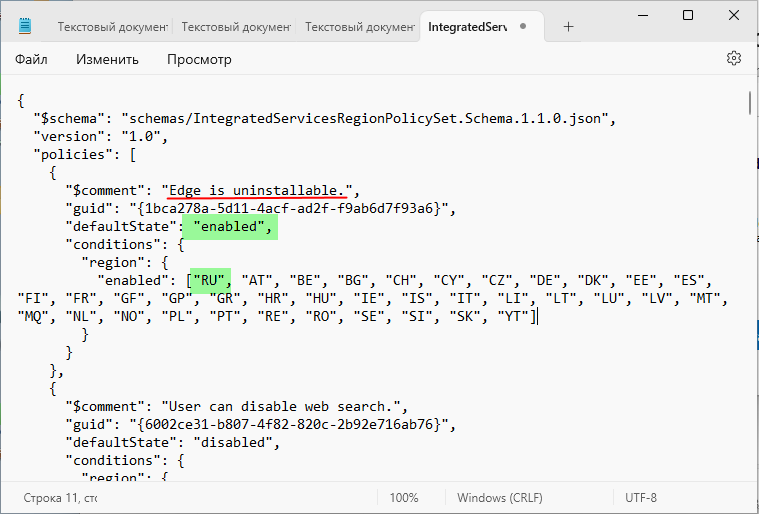759x514 pixels.
Task: Add a new tab with plus button
Action: point(568,27)
